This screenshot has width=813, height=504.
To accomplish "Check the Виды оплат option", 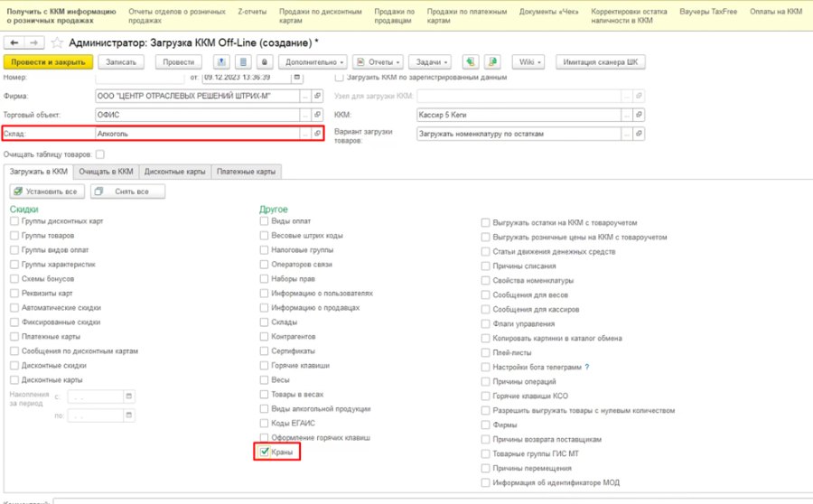I will (x=265, y=221).
